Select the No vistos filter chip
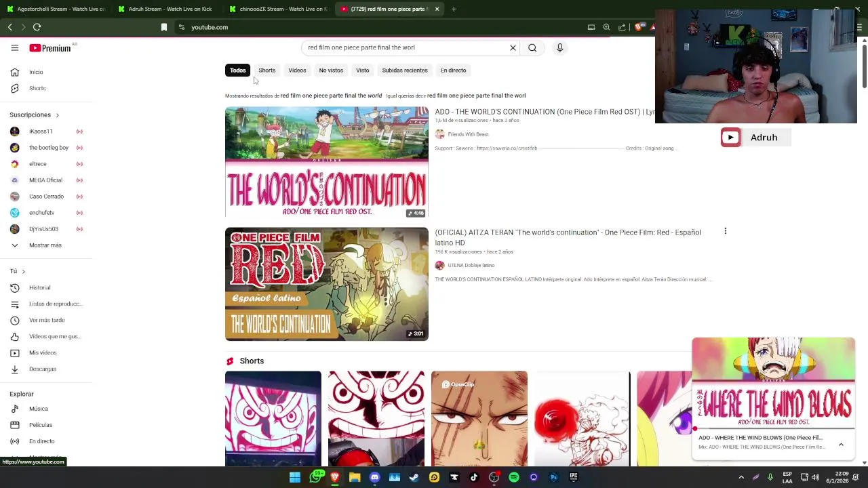The height and width of the screenshot is (488, 868). point(331,70)
